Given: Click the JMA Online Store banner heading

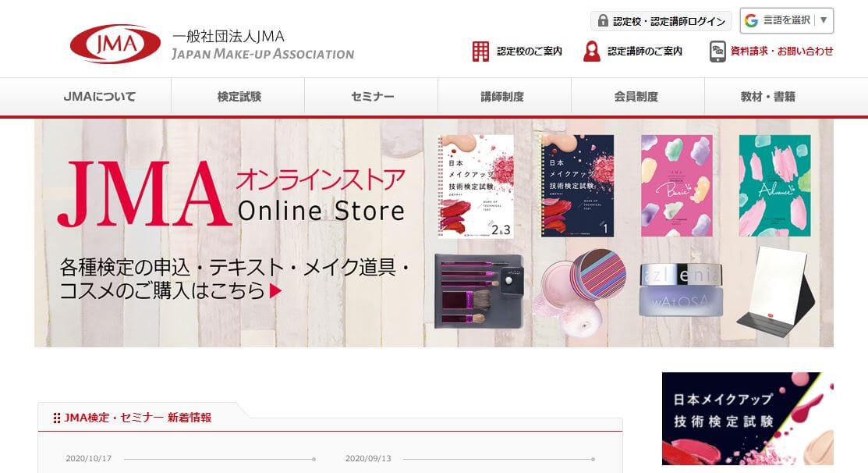Looking at the screenshot, I should pos(232,194).
